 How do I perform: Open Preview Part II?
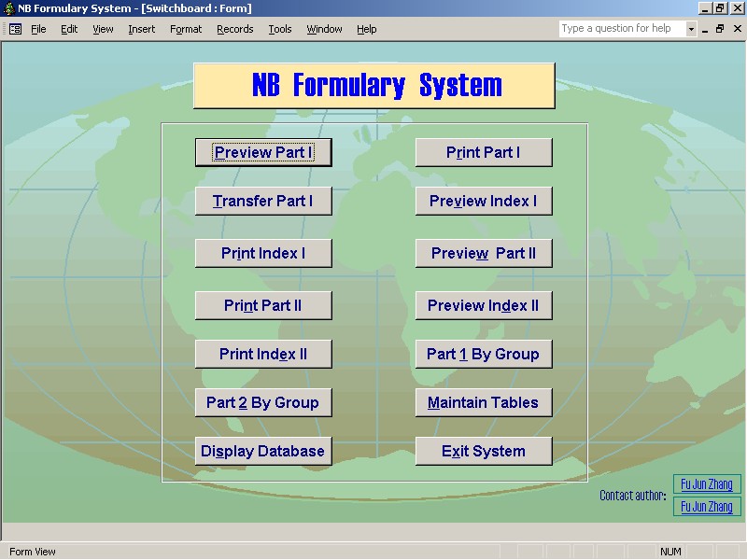[484, 253]
